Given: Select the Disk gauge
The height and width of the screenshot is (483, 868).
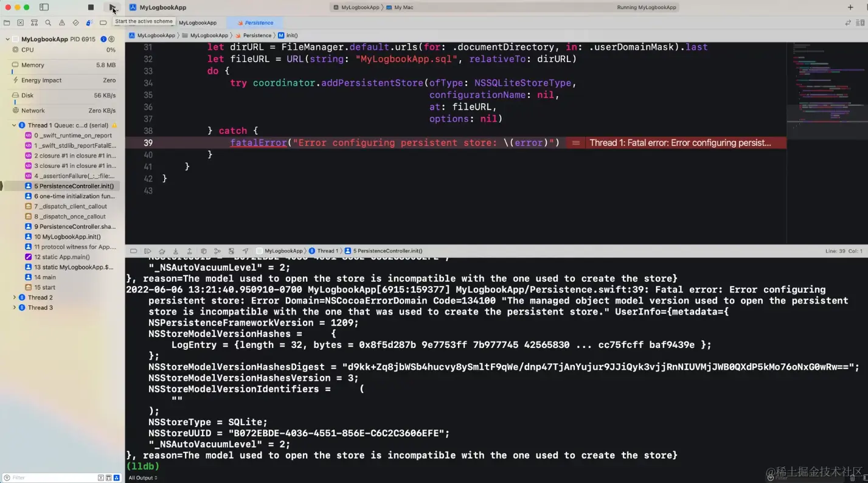Looking at the screenshot, I should pyautogui.click(x=63, y=96).
